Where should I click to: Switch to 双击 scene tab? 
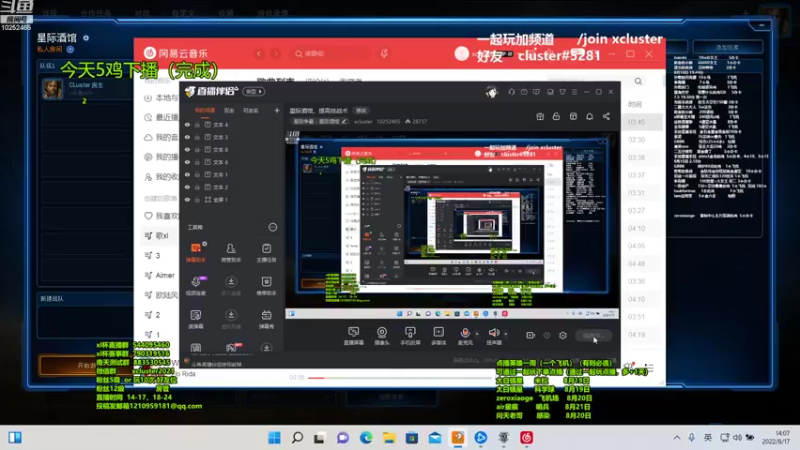click(229, 111)
